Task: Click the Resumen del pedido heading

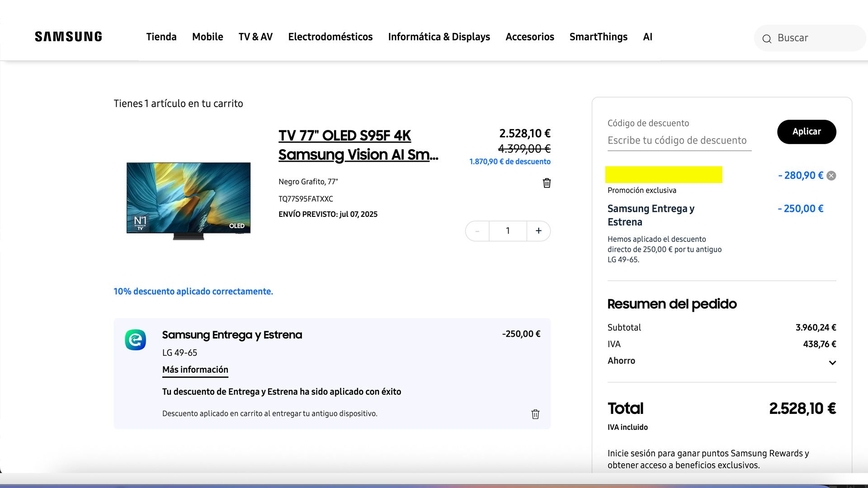Action: (x=672, y=304)
